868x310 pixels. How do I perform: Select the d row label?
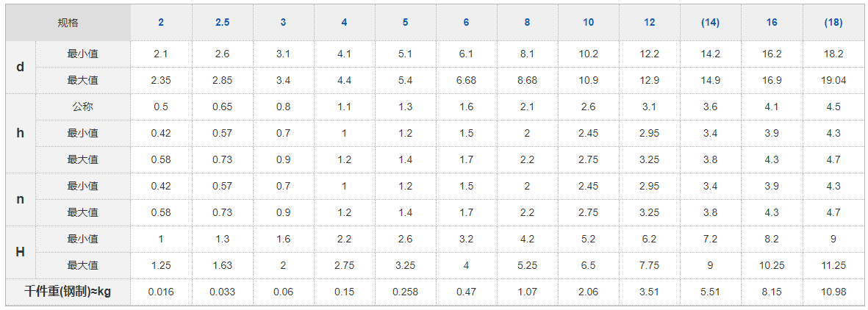pos(20,67)
